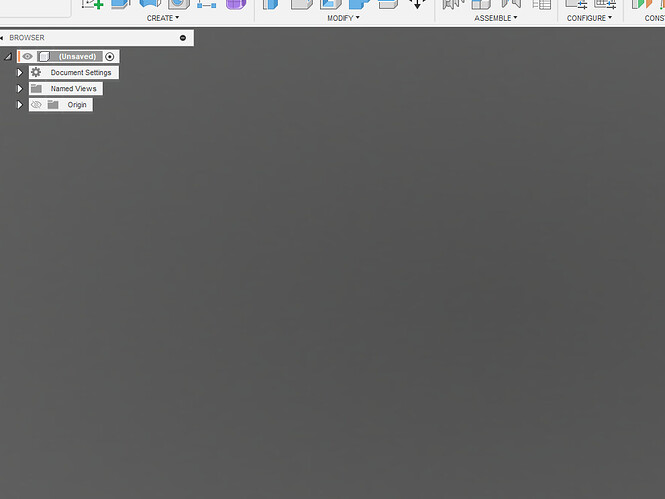Click the component cube icon next to (Unsaved)
Viewport: 665px width, 499px height.
(44, 57)
